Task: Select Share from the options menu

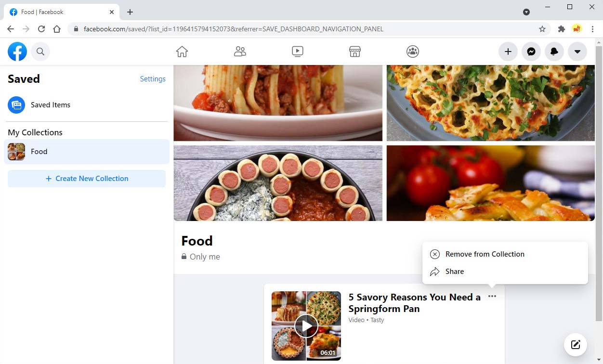Action: tap(454, 271)
